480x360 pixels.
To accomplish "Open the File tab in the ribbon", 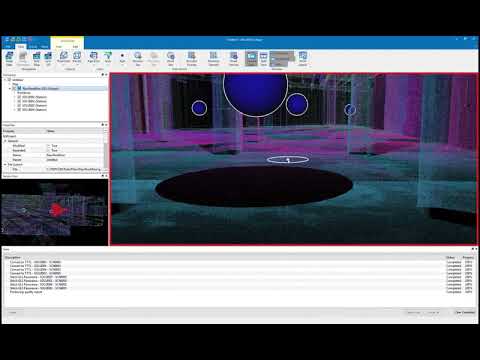I will 8,47.
